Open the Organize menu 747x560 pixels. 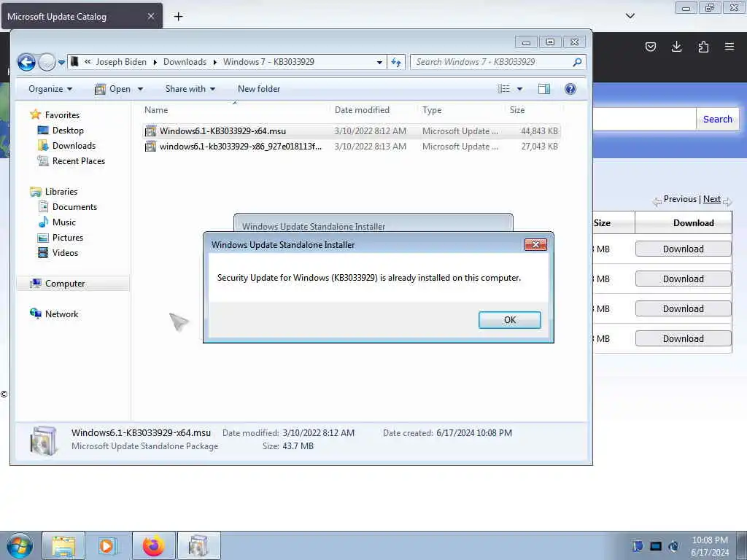[50, 89]
